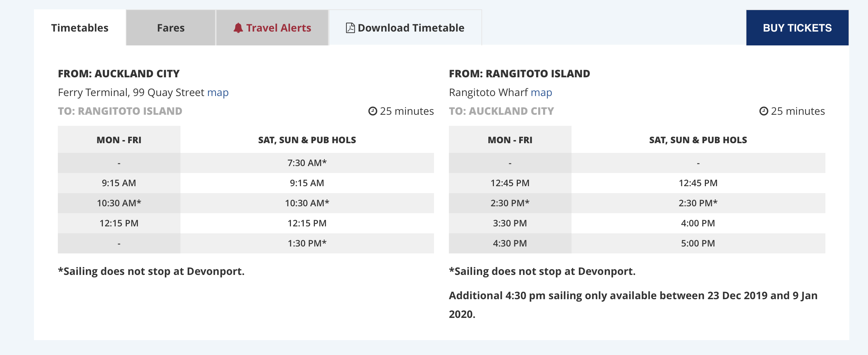868x355 pixels.
Task: Click the PDF icon beside Download Timetable
Action: (350, 28)
